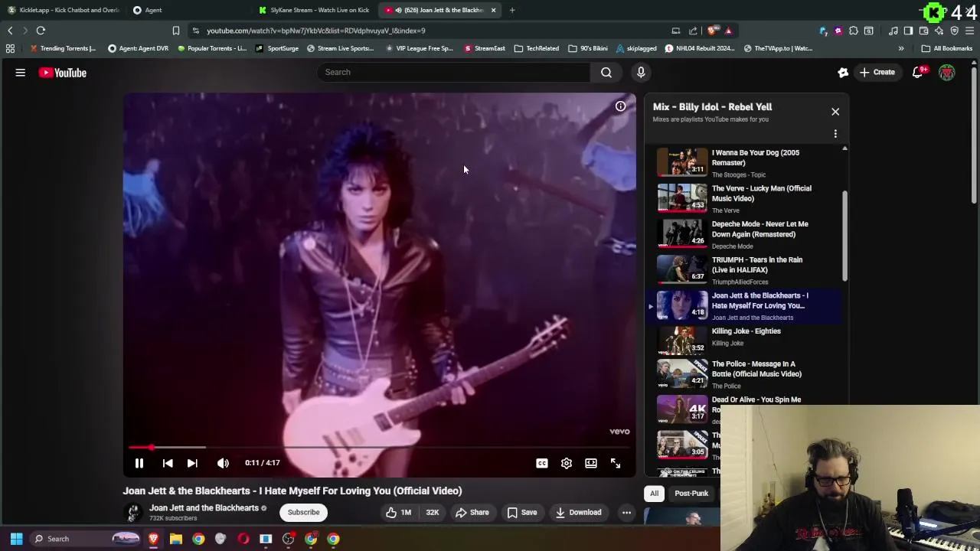Screen dimensions: 980x551
Task: Open Brave main hamburger menu
Action: point(970,31)
